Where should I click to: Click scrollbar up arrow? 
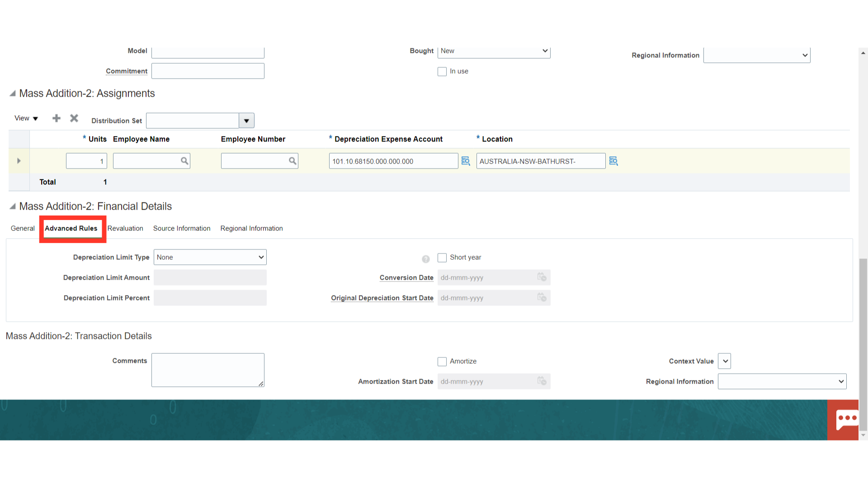(863, 53)
